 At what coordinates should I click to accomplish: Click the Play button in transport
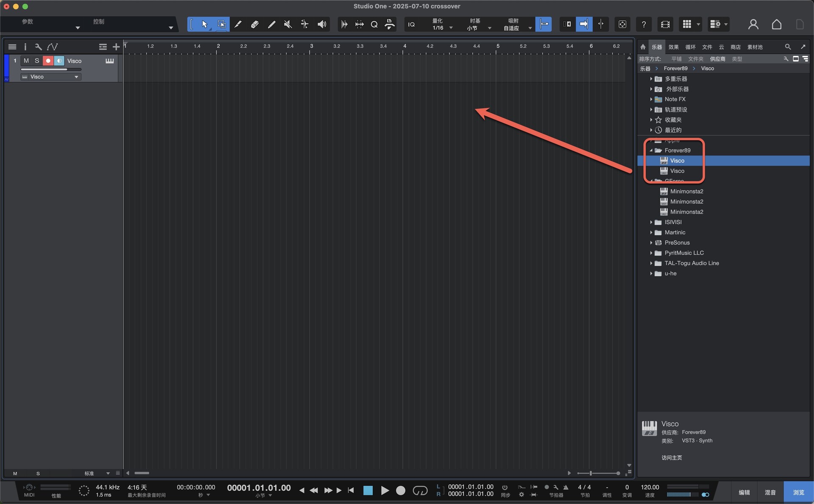click(385, 490)
